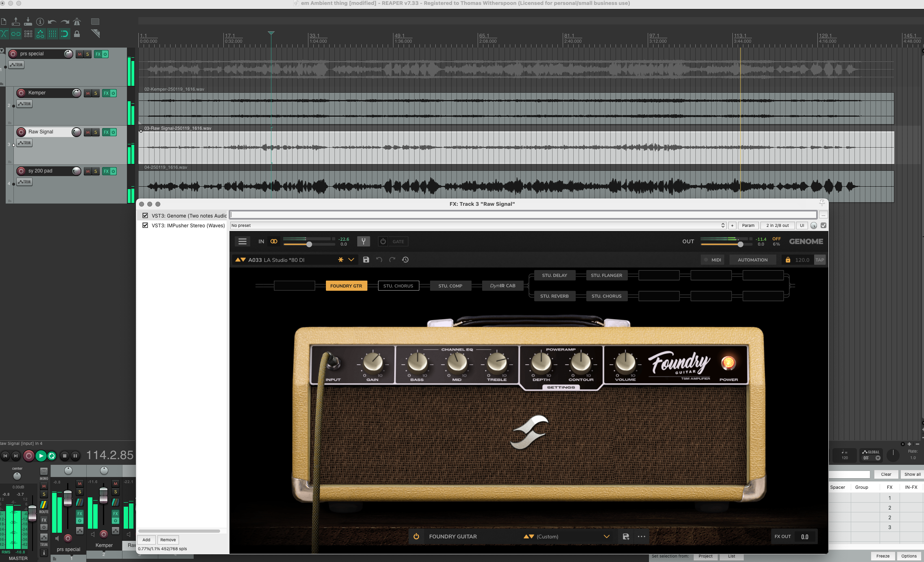Select the STU. REVERB block
Screen dimensions: 924x562
[555, 296]
